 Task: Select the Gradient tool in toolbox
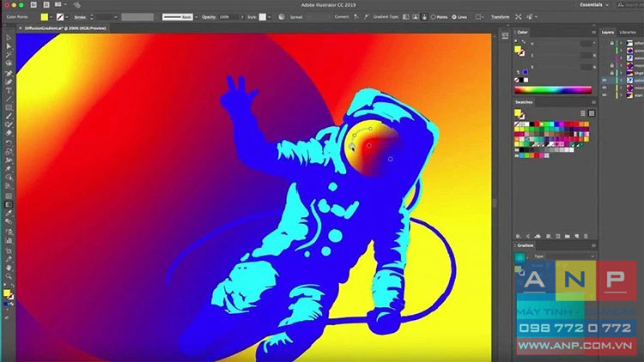point(9,204)
